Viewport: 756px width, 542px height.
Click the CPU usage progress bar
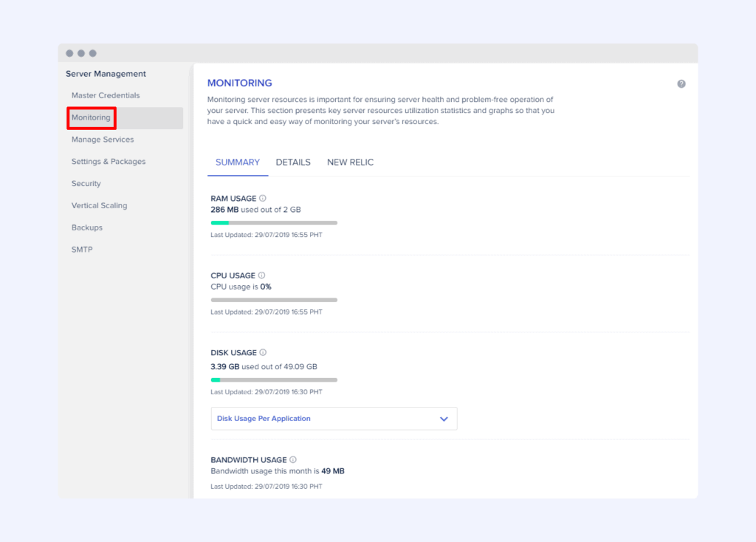coord(274,300)
